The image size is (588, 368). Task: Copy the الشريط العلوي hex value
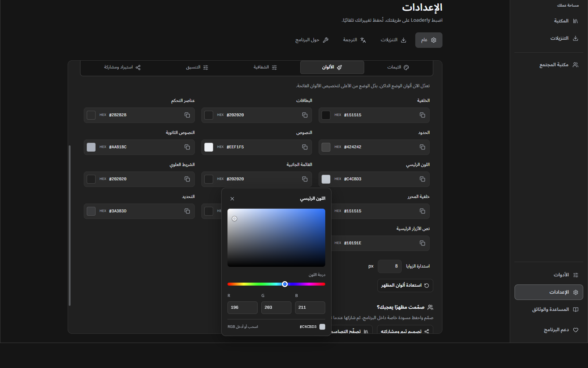(187, 179)
